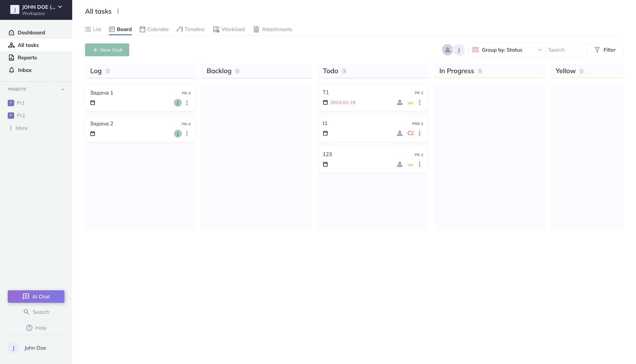Click J user avatar filter in toolbar
Image resolution: width=636 pixels, height=364 pixels.
click(x=459, y=50)
